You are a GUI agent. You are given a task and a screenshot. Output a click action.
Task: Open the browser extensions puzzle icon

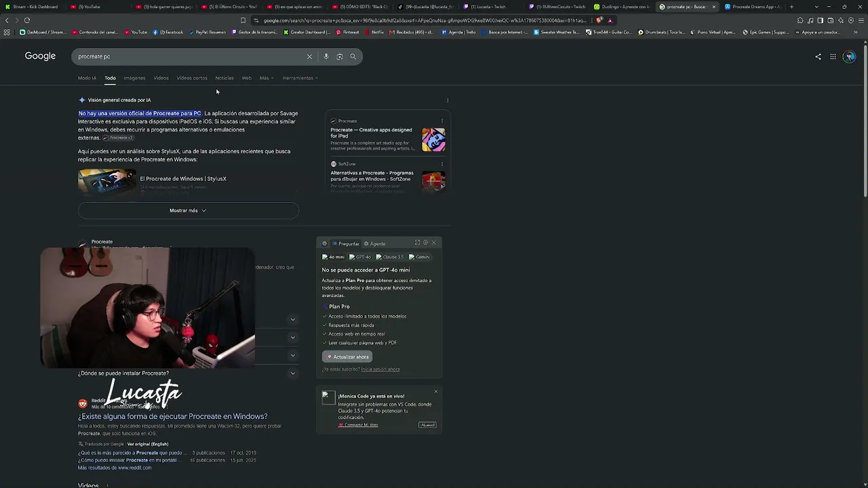tap(800, 20)
